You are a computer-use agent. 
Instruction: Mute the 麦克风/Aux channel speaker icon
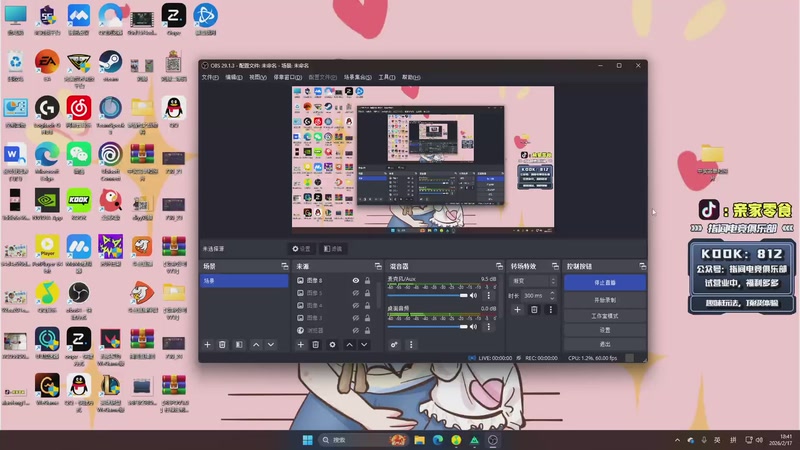[473, 295]
